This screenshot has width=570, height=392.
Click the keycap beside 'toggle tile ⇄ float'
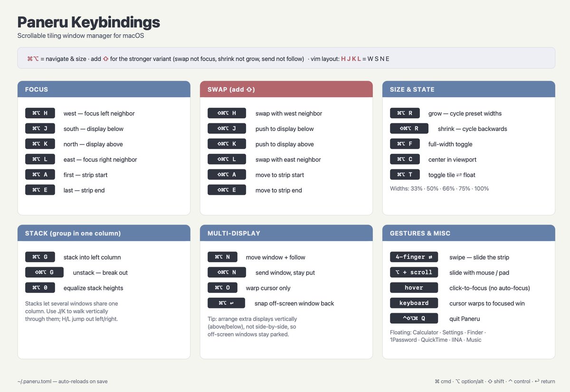(x=405, y=175)
